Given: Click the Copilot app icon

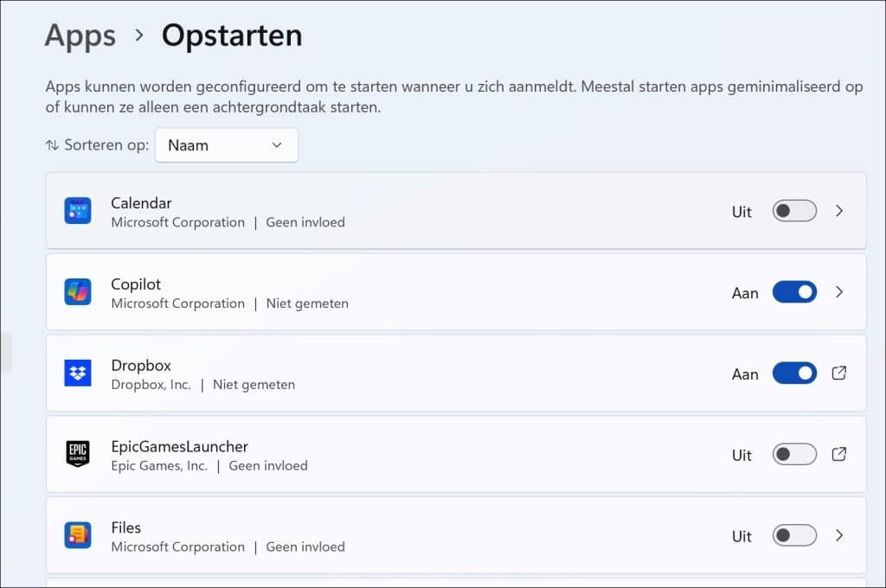Looking at the screenshot, I should (x=78, y=291).
